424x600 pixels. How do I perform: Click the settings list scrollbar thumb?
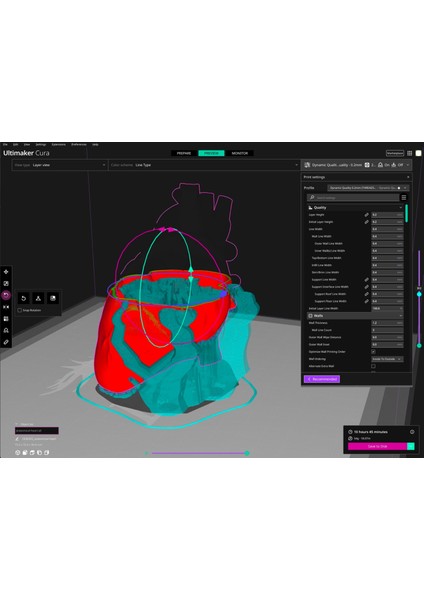[406, 213]
